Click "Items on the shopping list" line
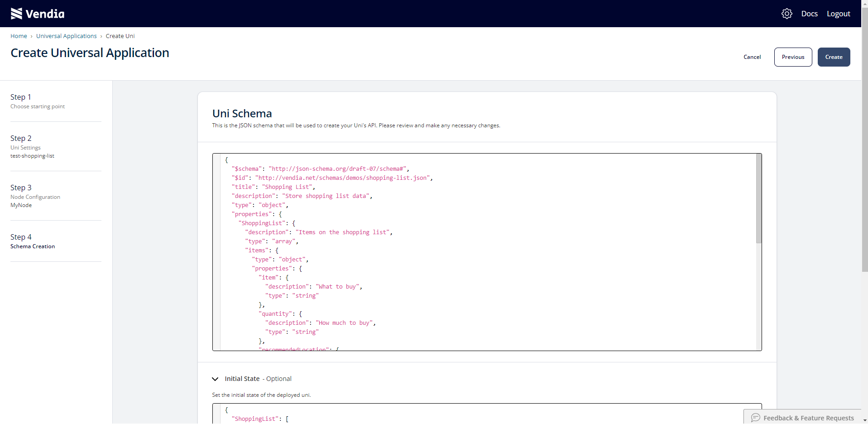Screen dimensions: 868x424 pos(319,232)
